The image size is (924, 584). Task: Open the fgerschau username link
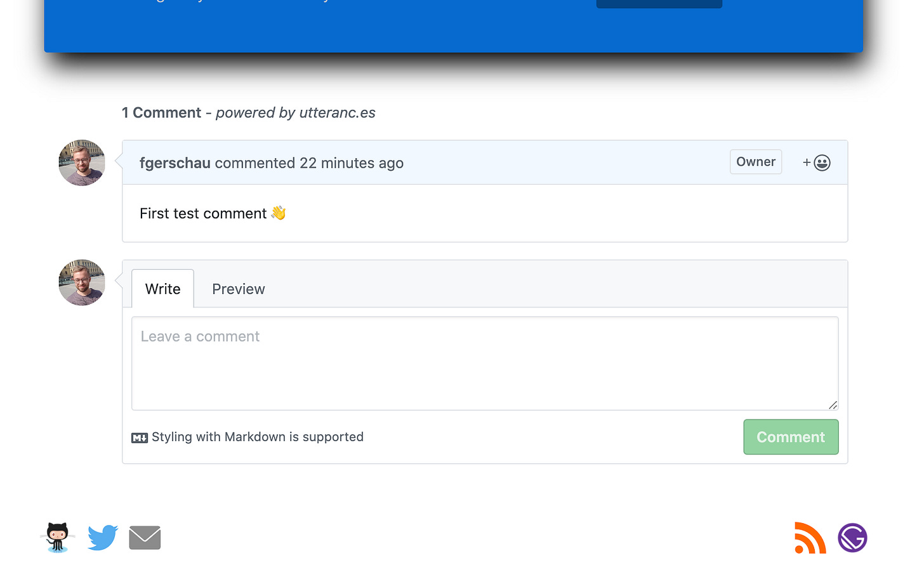click(175, 163)
